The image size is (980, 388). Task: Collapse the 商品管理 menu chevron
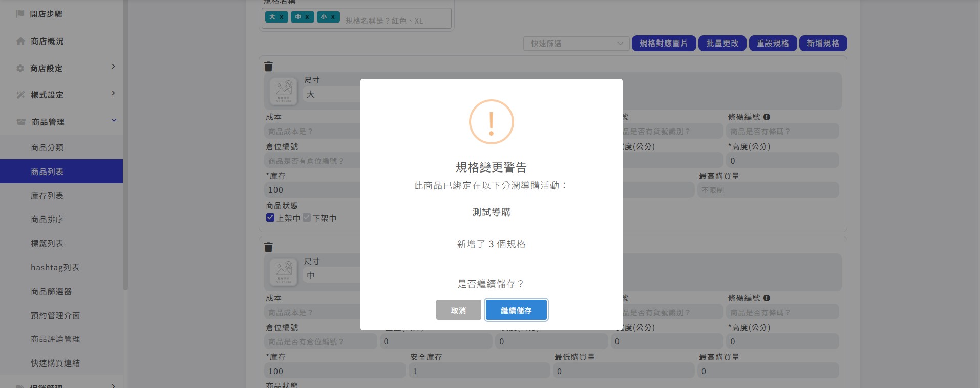click(x=114, y=120)
